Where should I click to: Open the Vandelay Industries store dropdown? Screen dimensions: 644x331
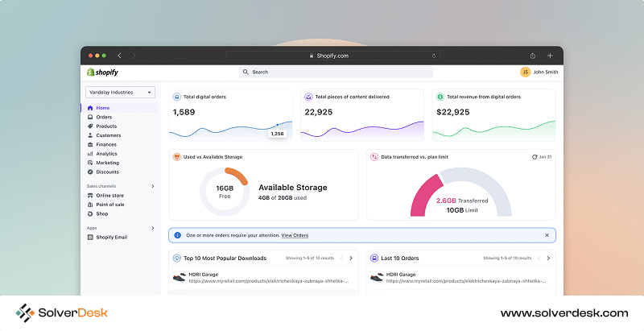pyautogui.click(x=120, y=93)
